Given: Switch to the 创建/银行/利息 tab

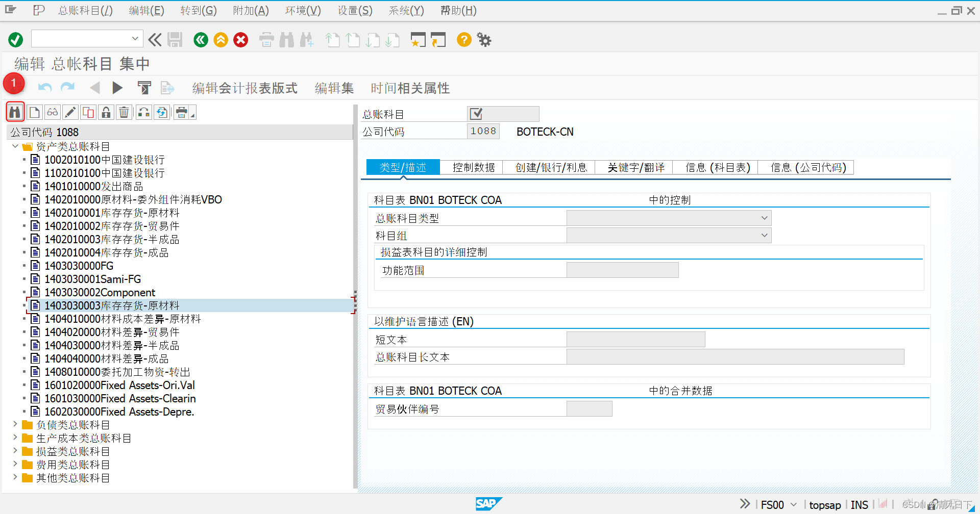Looking at the screenshot, I should 551,167.
